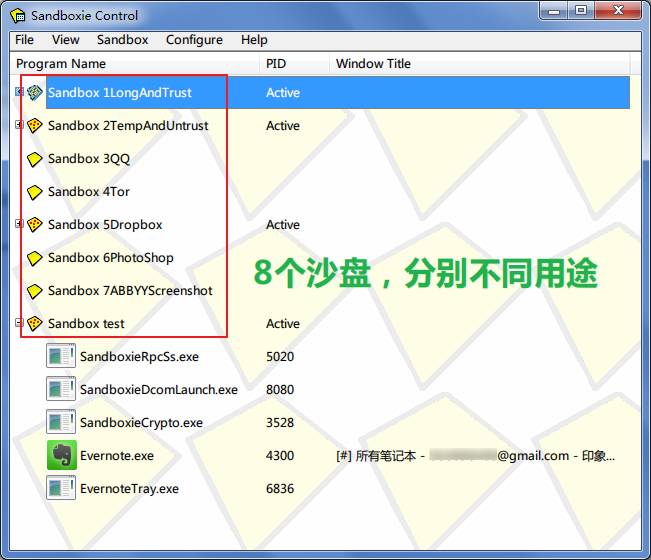Click the Sandboxie Control title bar icon
Screen dimensions: 651x560
18,16
